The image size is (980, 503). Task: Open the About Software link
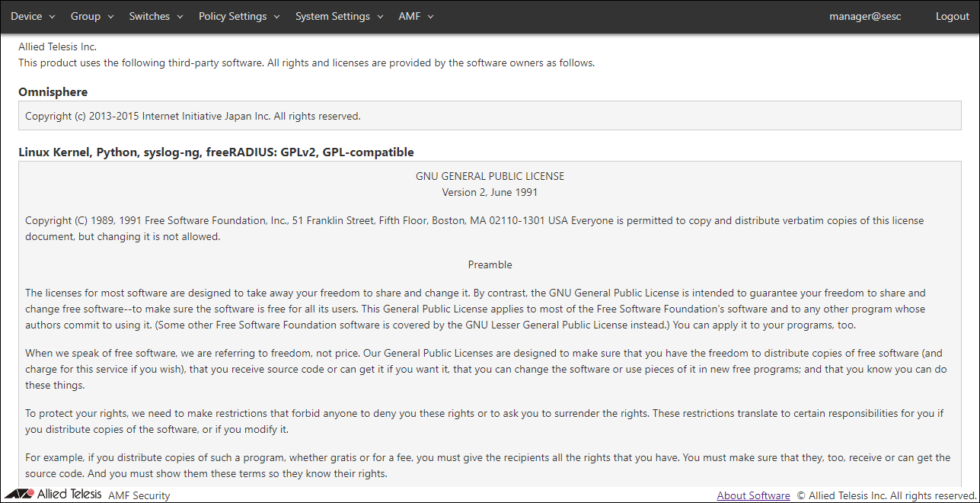click(753, 495)
